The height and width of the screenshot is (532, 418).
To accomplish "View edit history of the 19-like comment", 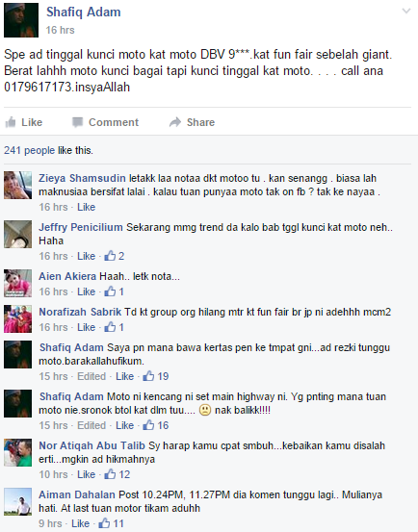I will (x=91, y=376).
